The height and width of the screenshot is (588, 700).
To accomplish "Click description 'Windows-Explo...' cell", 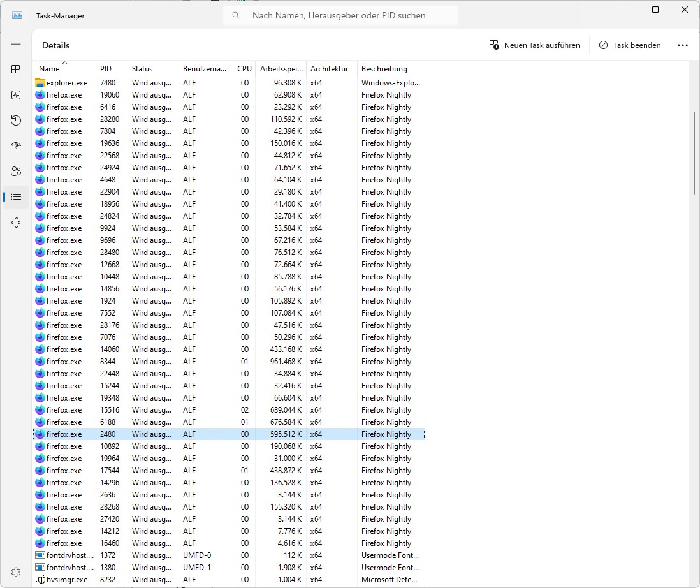I will pos(391,83).
